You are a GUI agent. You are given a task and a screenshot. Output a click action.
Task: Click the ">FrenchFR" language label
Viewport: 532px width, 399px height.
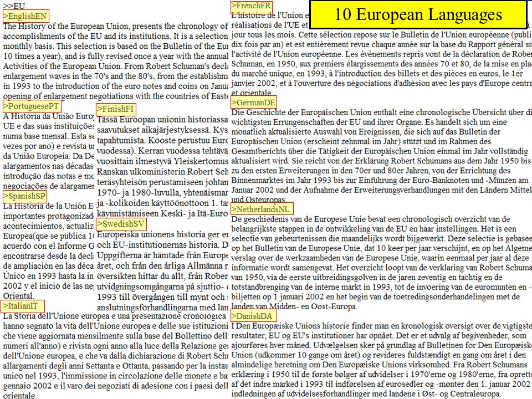coord(251,6)
